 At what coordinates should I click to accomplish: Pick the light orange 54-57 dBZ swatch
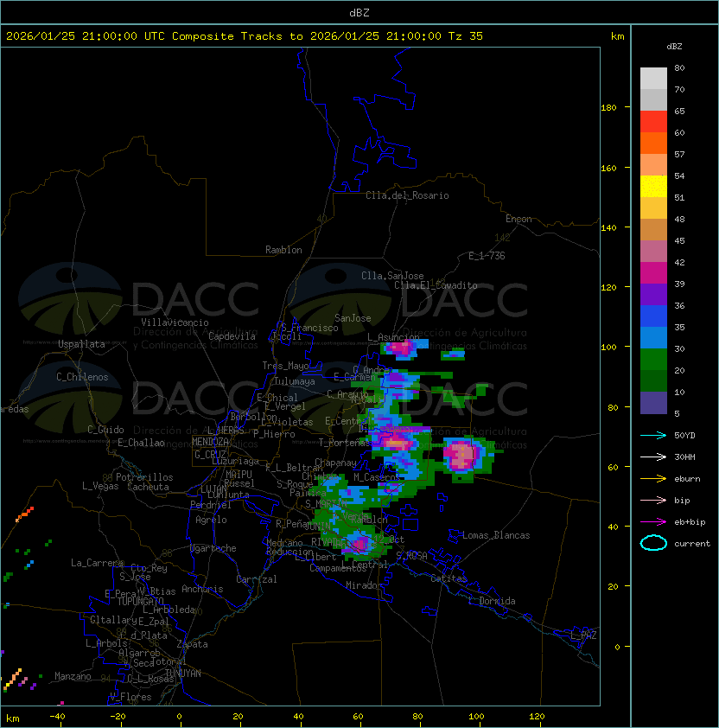(x=653, y=164)
